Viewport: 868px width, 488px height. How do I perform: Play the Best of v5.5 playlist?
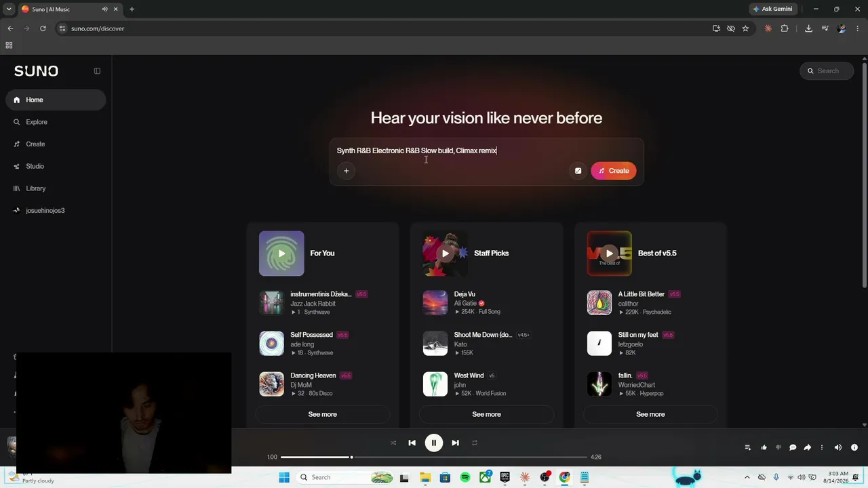[609, 253]
